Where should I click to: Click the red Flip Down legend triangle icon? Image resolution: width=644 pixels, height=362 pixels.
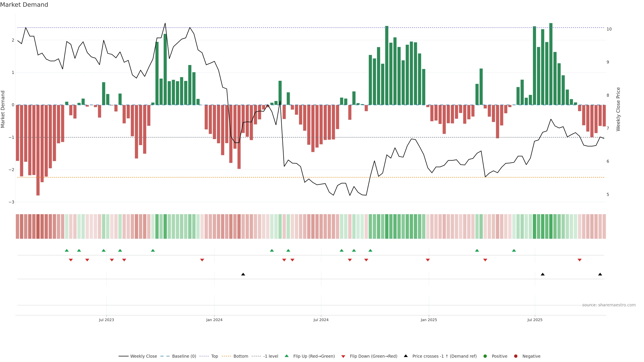[343, 356]
